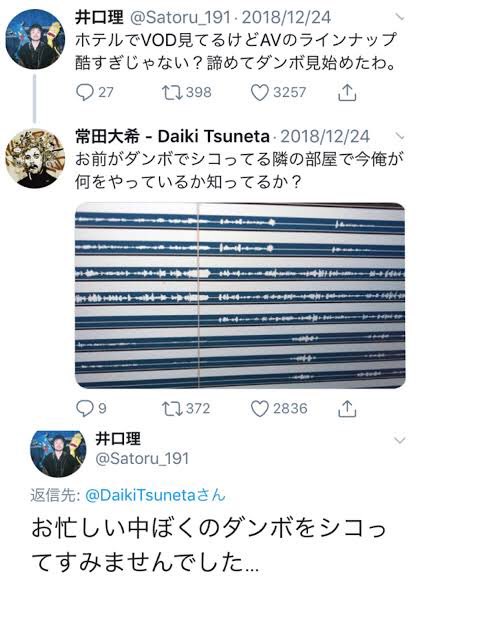Viewport: 480px width, 640px height.
Task: Open the @Satoru_191 handle in first tweet
Action: (x=180, y=17)
